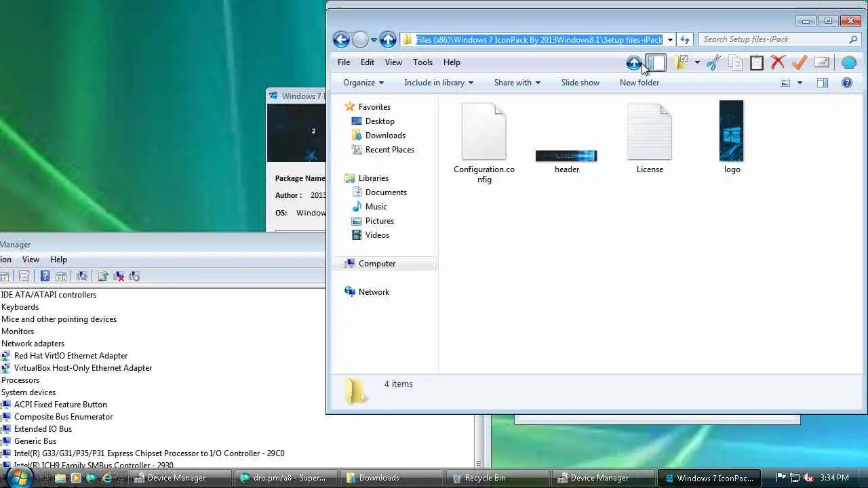The image size is (868, 488).
Task: Open view options dropdown arrow
Action: pyautogui.click(x=800, y=83)
